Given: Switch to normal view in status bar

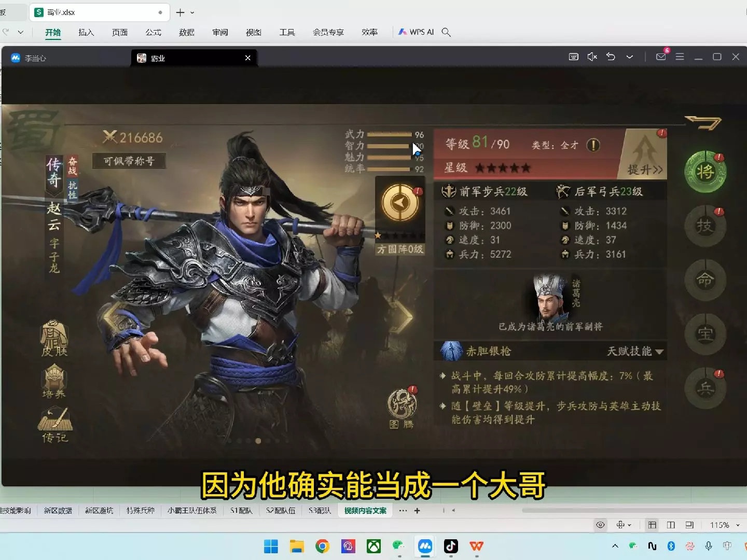Looking at the screenshot, I should point(652,525).
